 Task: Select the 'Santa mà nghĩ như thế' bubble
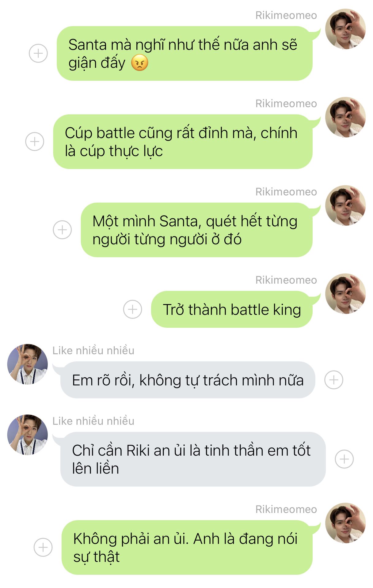coord(185,53)
